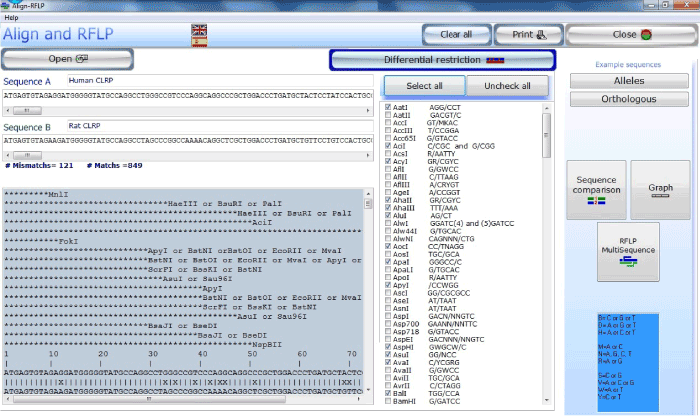700x419 pixels.
Task: Uncheck the AciI enzyme checkbox
Action: (388, 145)
